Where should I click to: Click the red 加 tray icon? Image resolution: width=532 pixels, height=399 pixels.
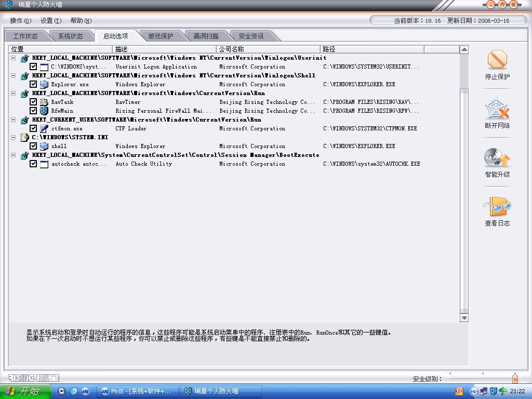pyautogui.click(x=459, y=391)
